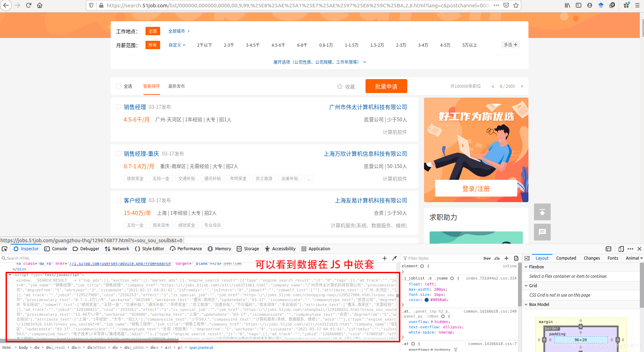Click the Search HTML input field
Screen dimensions: 644x352
(21, 258)
